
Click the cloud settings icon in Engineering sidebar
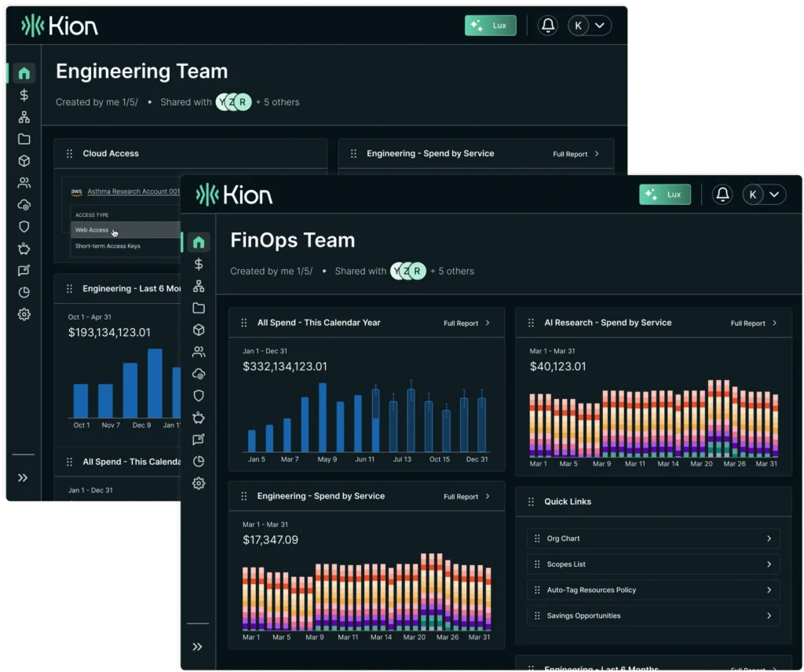[x=24, y=205]
